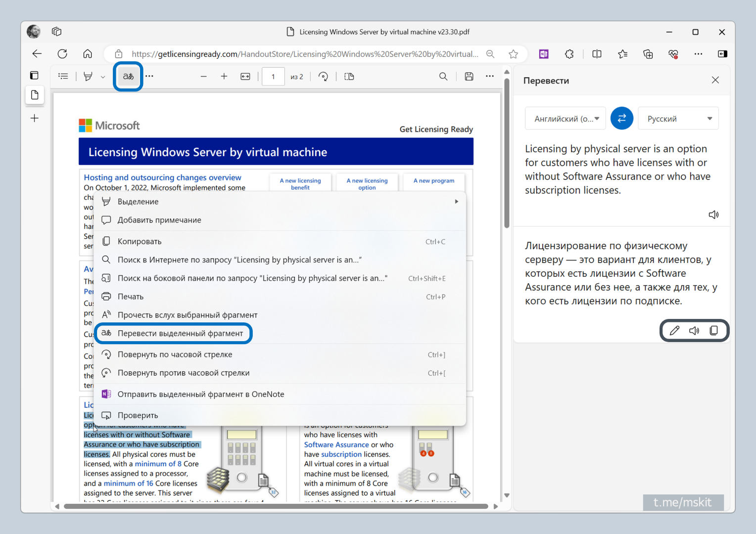The width and height of the screenshot is (756, 534).
Task: Open the Software Assurance link
Action: 336,445
